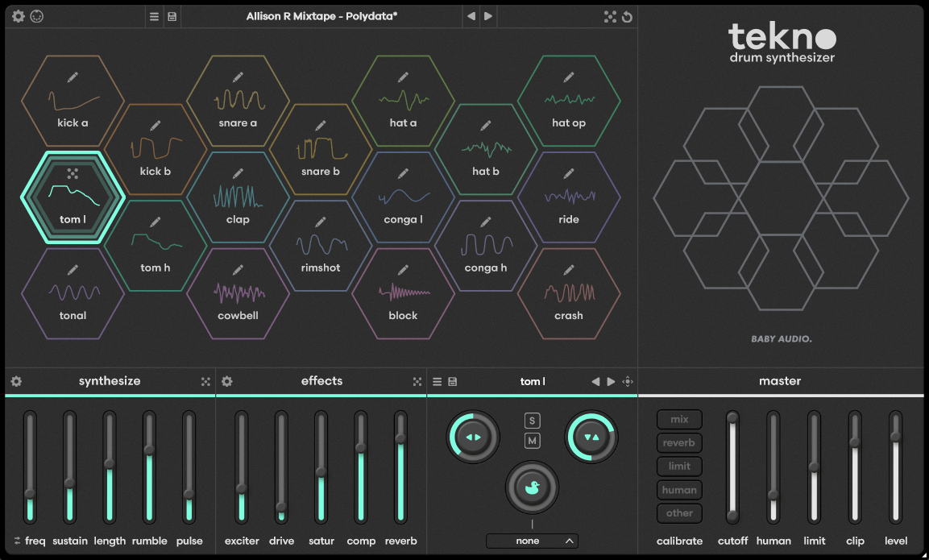Image resolution: width=929 pixels, height=560 pixels.
Task: Click the randomize dice icon in top bar
Action: pyautogui.click(x=611, y=16)
